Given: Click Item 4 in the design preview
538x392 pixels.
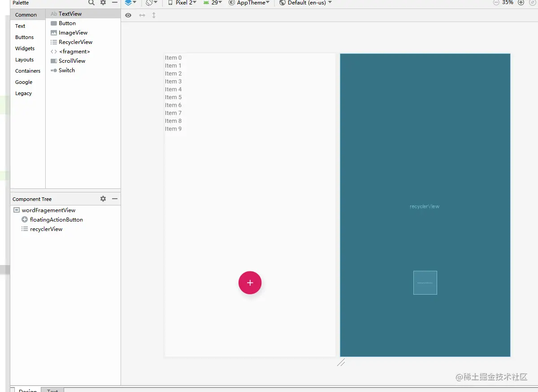Looking at the screenshot, I should coord(173,89).
